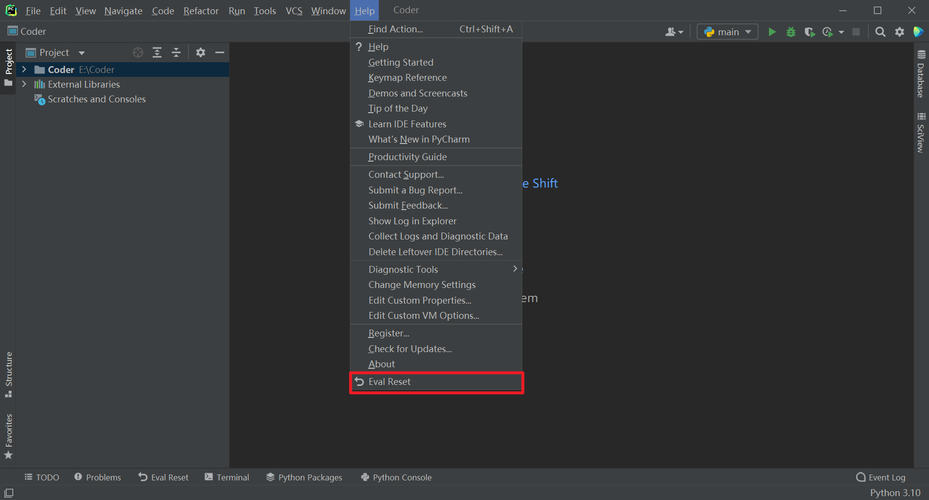Image resolution: width=929 pixels, height=500 pixels.
Task: Hide the Project panel with minus icon
Action: click(x=220, y=53)
